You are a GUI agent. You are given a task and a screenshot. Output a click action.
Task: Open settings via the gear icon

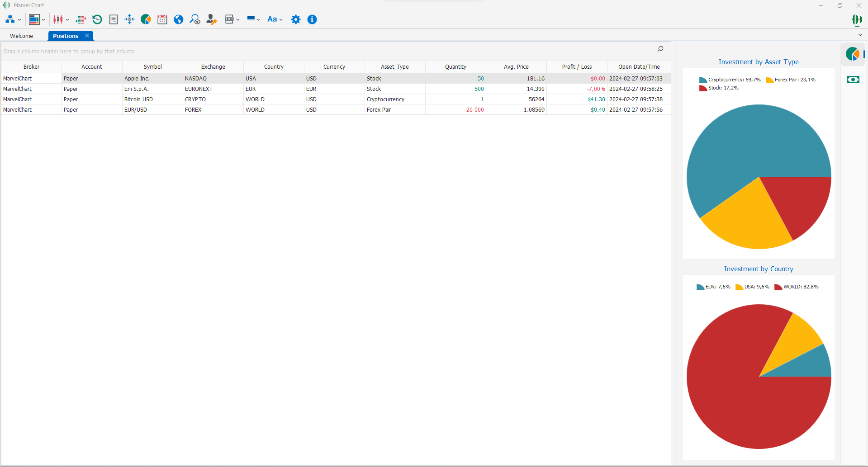[296, 19]
